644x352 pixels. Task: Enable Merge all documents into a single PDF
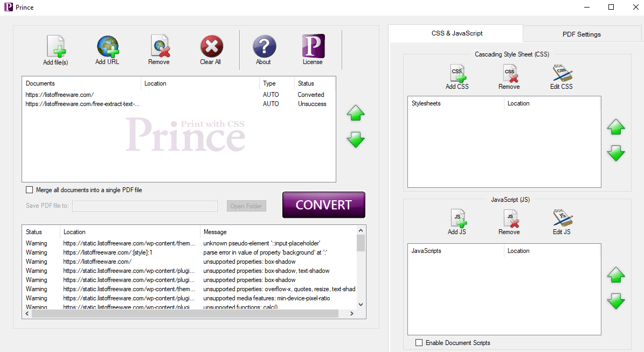tap(29, 190)
